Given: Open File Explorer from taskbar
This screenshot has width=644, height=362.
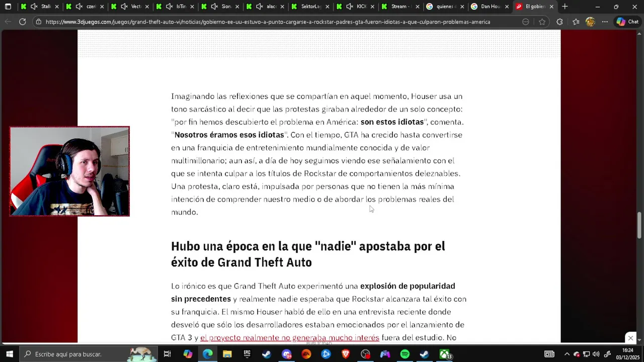Looking at the screenshot, I should pos(227,354).
